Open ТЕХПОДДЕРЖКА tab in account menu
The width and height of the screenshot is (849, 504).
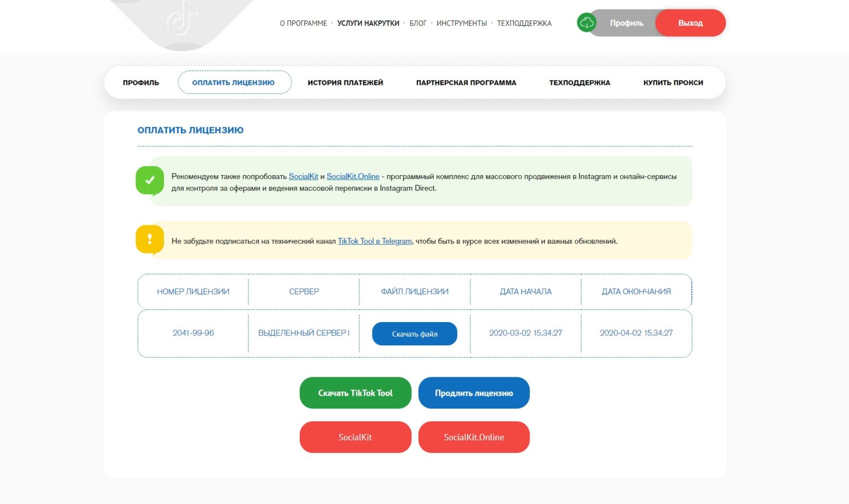tap(580, 83)
